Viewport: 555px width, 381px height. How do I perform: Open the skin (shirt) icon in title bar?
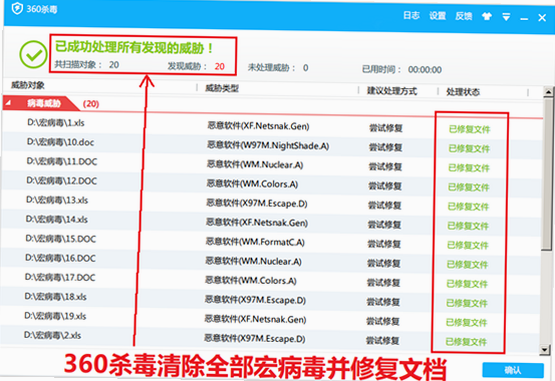tap(487, 16)
